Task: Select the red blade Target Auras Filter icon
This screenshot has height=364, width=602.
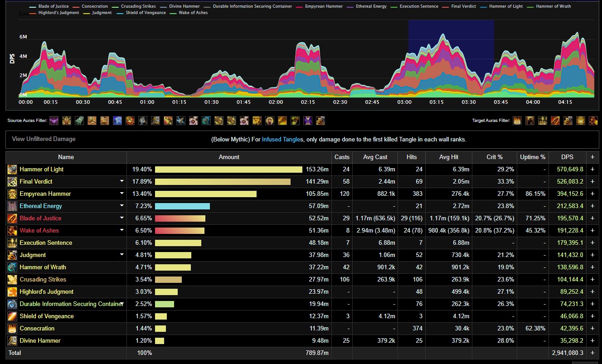Action: click(555, 121)
